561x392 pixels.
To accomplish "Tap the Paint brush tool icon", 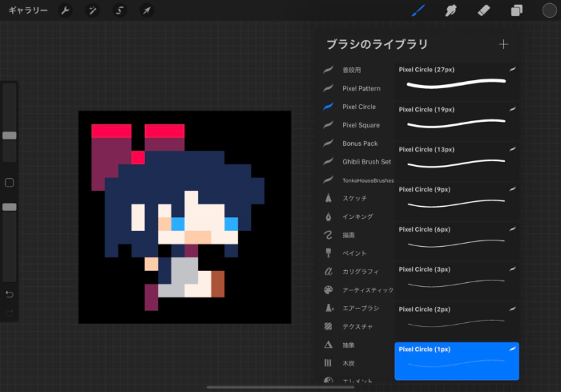I will (x=417, y=11).
